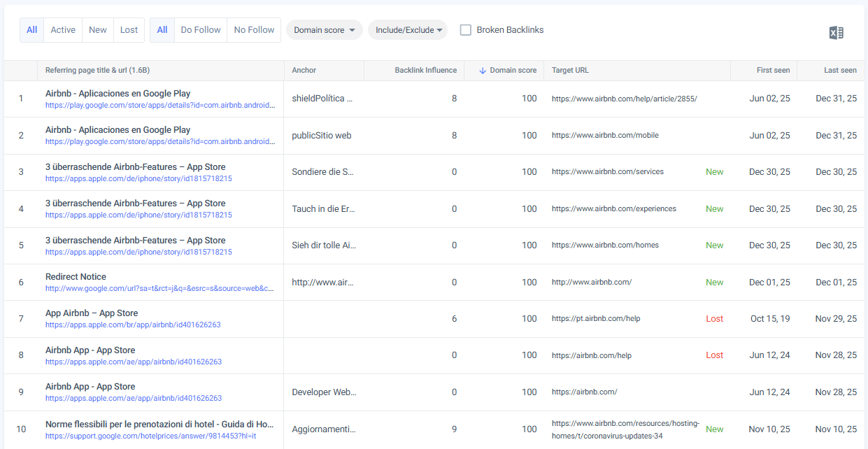This screenshot has height=449, width=868.
Task: Click the 'Oct 15, 19' first seen date
Action: [x=770, y=319]
